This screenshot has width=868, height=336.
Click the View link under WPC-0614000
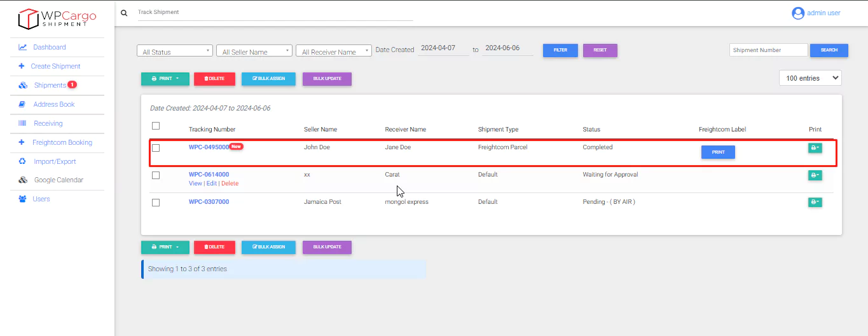coord(195,184)
